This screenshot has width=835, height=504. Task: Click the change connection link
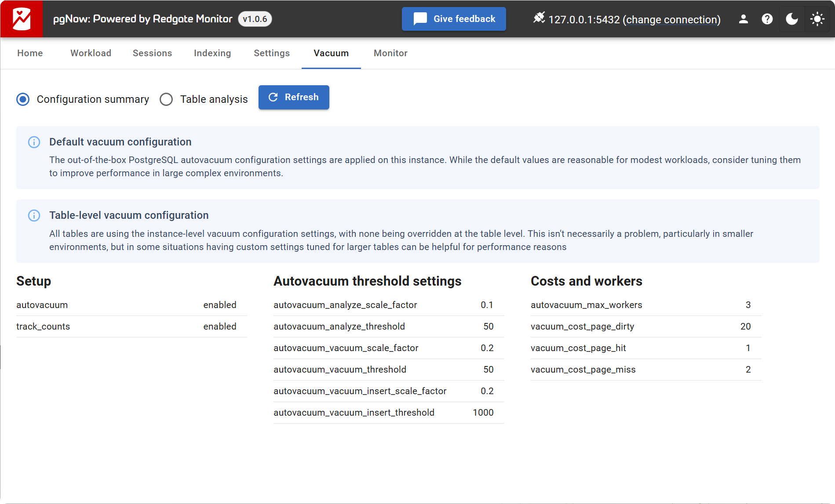point(671,20)
